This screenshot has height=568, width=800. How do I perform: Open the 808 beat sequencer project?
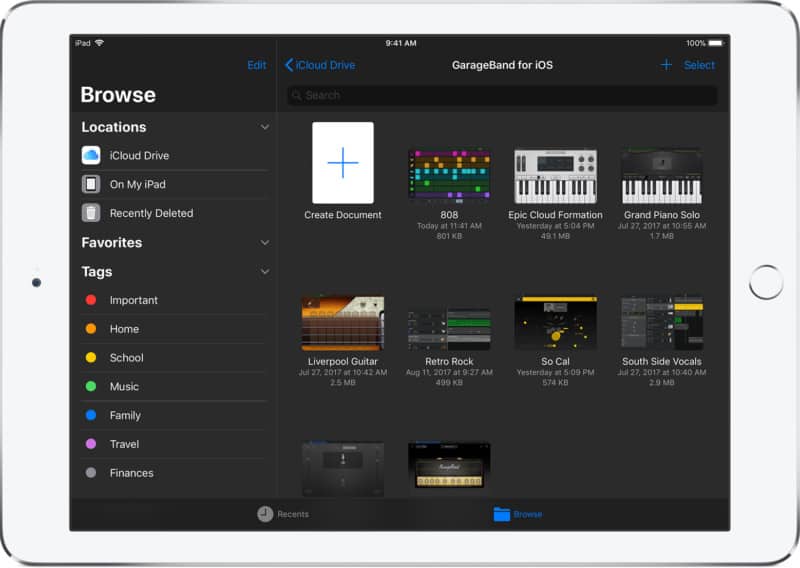[x=449, y=176]
